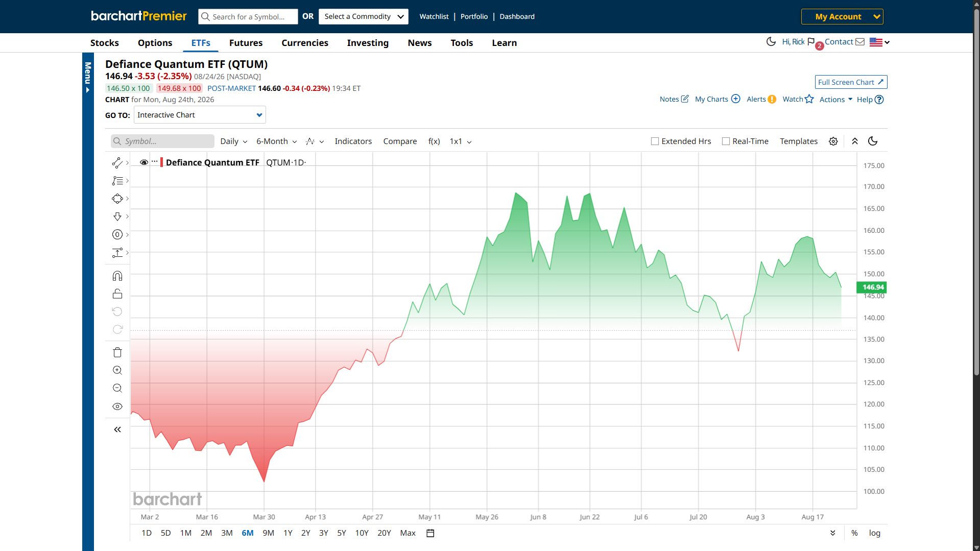
Task: Open the Futures menu
Action: click(246, 43)
